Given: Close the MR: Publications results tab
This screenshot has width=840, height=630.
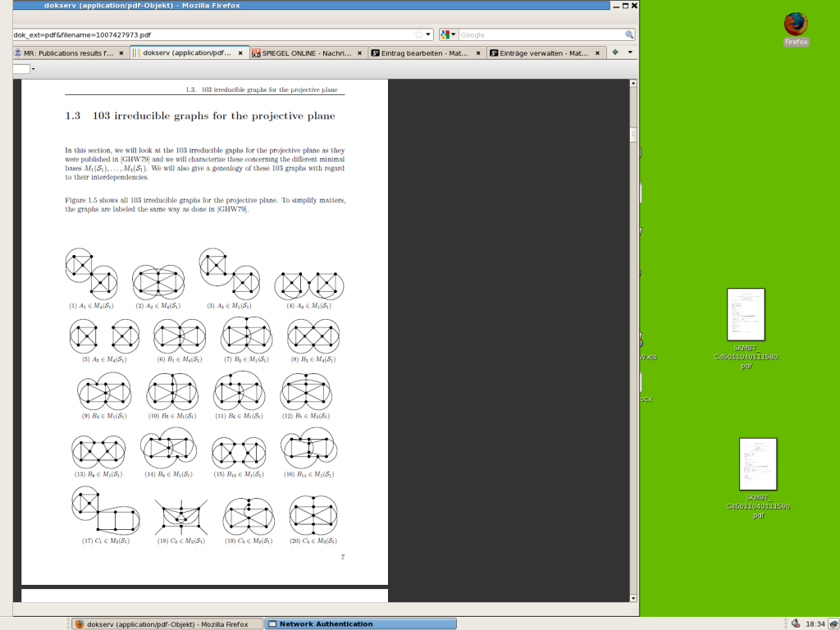Looking at the screenshot, I should 121,53.
